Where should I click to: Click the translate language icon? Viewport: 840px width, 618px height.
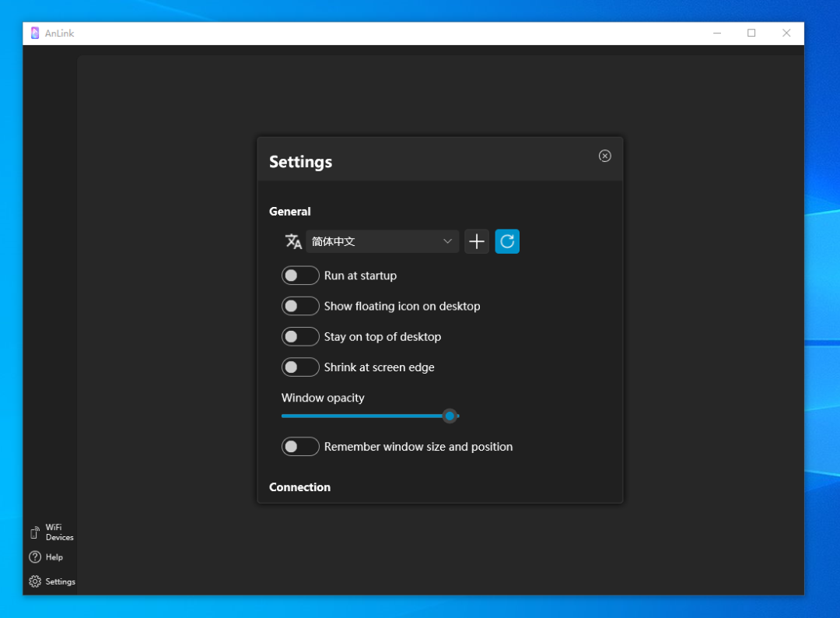click(x=293, y=241)
